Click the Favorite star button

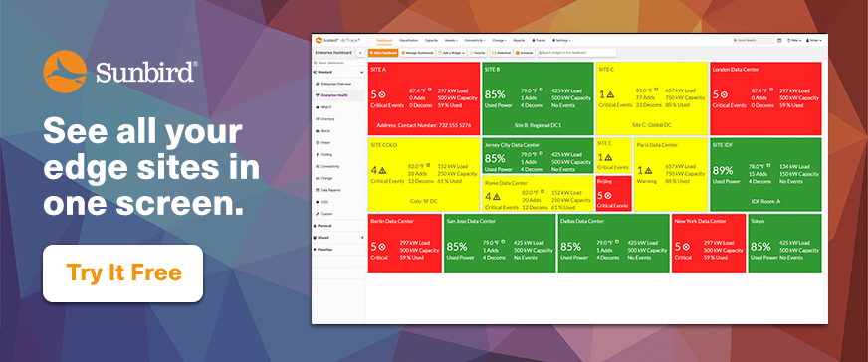coord(477,53)
